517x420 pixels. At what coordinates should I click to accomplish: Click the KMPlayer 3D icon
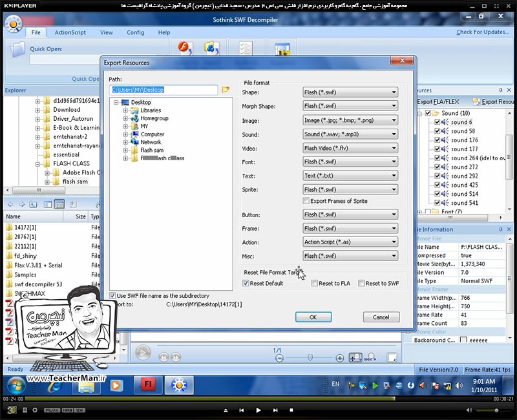pyautogui.click(x=12, y=410)
